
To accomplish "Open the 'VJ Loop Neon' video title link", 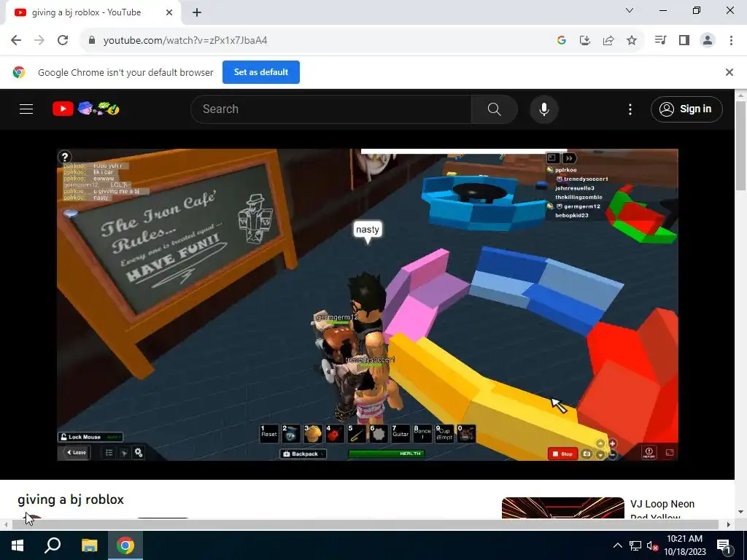I will click(x=662, y=510).
